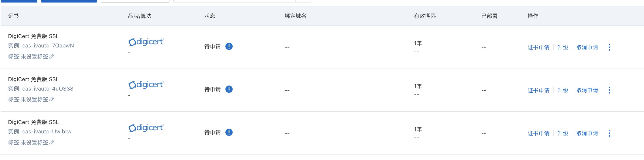
Task: Click digicert logo in second certificate row
Action: (x=146, y=85)
